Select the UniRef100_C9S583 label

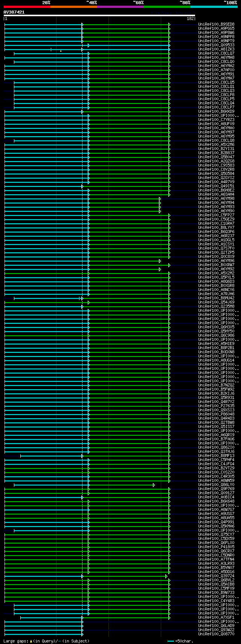tap(216, 166)
